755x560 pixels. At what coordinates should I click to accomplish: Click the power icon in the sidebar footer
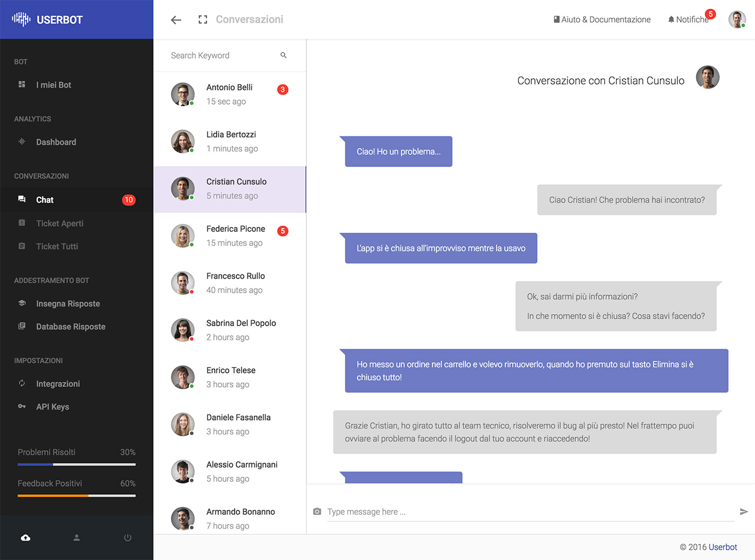click(x=127, y=537)
